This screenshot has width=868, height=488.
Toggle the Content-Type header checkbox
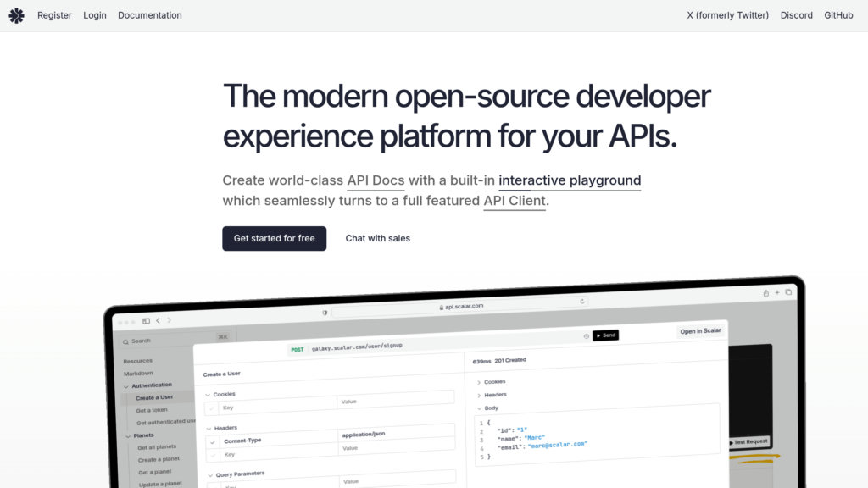click(x=212, y=441)
